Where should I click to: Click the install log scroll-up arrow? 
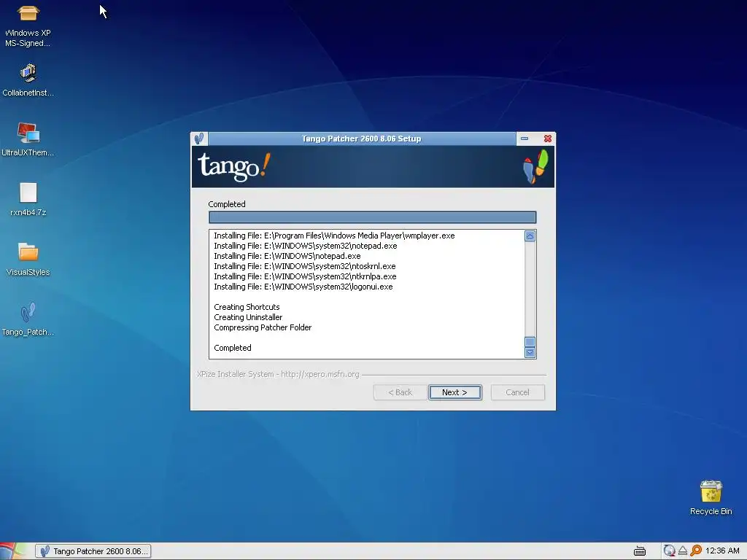[530, 236]
